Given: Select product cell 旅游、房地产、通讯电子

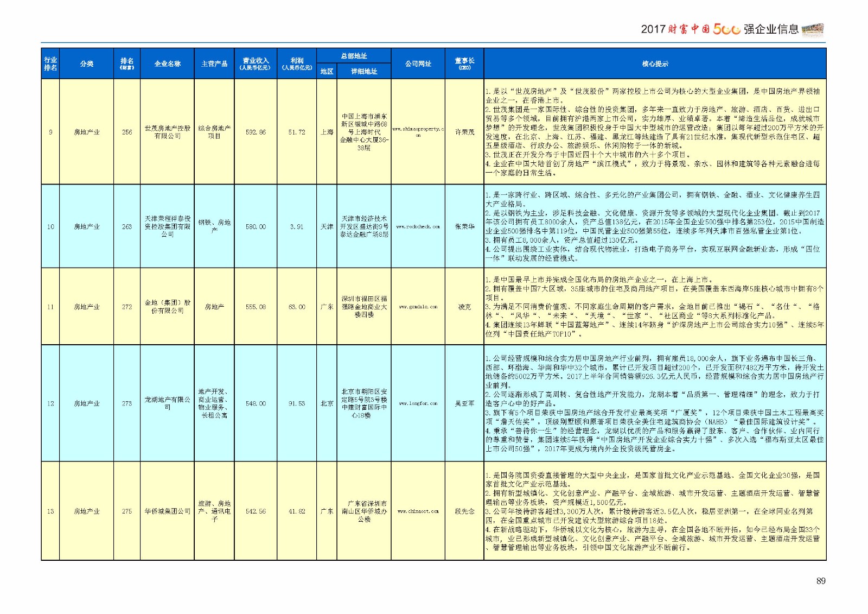Looking at the screenshot, I should pos(214,511).
